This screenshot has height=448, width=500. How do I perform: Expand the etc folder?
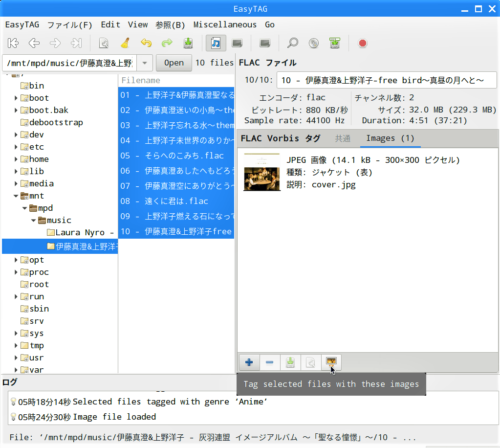(x=16, y=147)
